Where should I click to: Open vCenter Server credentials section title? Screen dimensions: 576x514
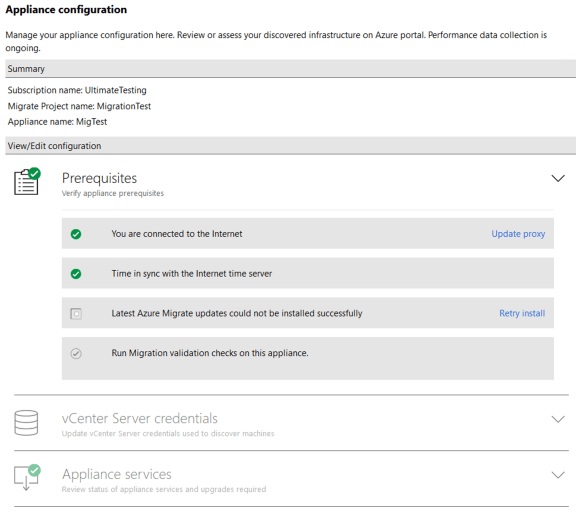tap(140, 418)
